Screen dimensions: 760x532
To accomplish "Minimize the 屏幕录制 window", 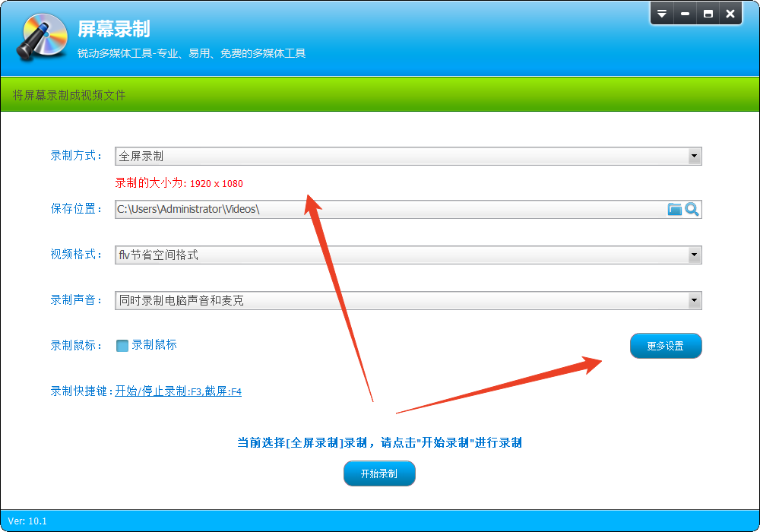I will coord(684,13).
